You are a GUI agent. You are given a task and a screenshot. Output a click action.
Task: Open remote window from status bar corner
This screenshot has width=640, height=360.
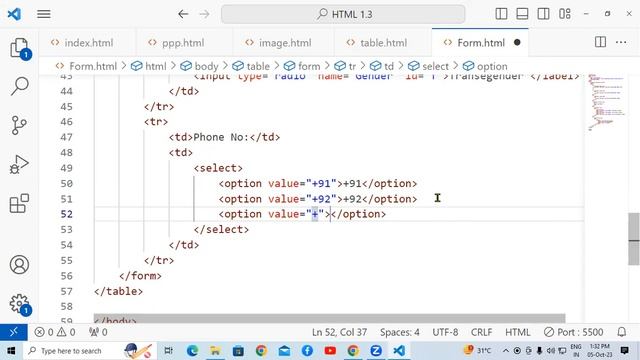click(13, 332)
